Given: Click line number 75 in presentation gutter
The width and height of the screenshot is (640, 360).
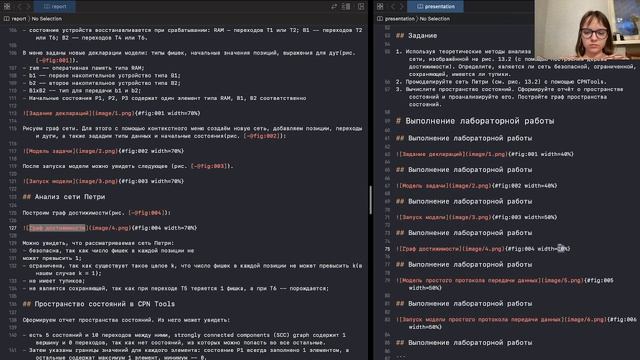Looking at the screenshot, I should [x=387, y=249].
